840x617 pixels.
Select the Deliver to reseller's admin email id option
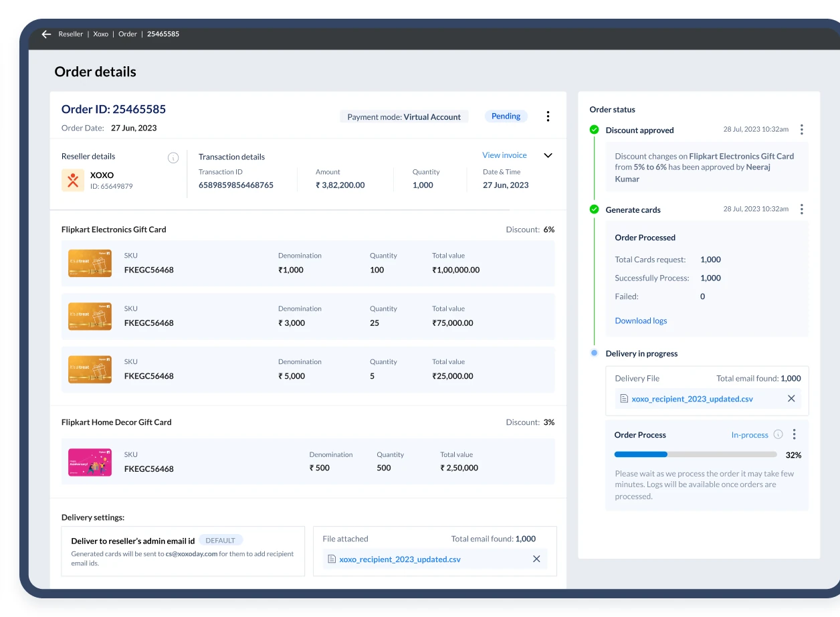(183, 551)
